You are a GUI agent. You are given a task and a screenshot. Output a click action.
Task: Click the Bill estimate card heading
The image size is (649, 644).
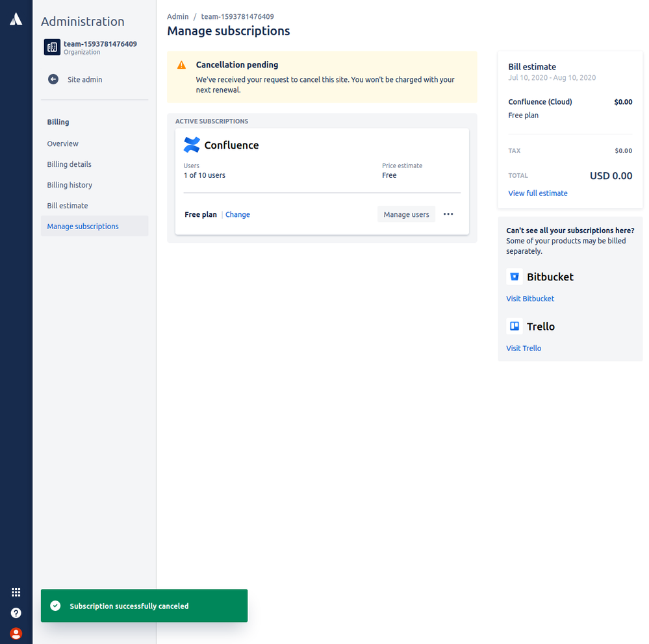(x=532, y=67)
